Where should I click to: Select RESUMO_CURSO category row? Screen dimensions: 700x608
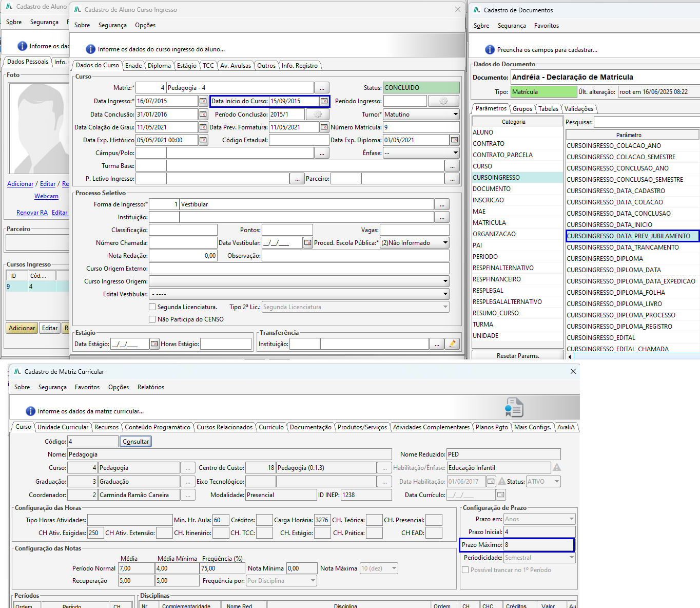(517, 313)
